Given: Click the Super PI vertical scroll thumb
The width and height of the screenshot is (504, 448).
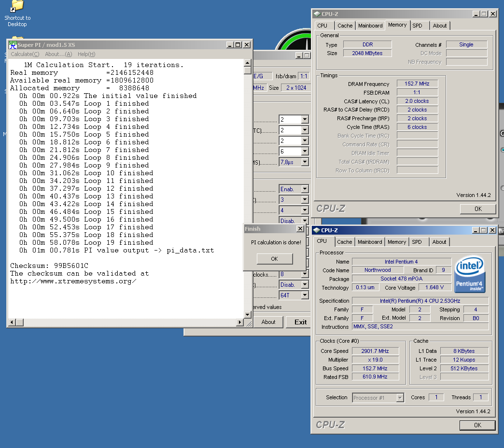Looking at the screenshot, I should (x=248, y=70).
